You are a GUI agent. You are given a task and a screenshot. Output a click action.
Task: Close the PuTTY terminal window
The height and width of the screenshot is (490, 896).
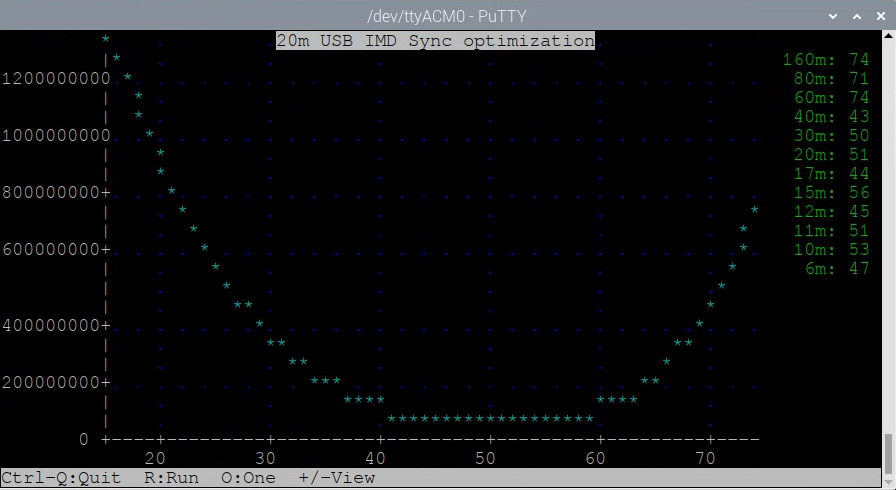tap(879, 16)
